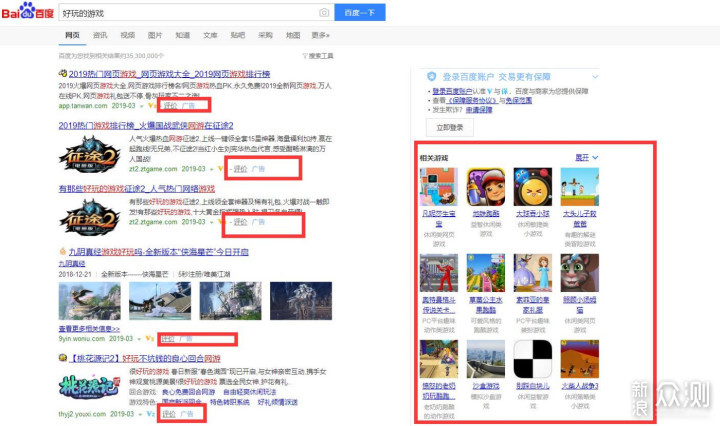The height and width of the screenshot is (426, 720).
Task: Click the 九阴真经 sub-link
Action: 72,263
